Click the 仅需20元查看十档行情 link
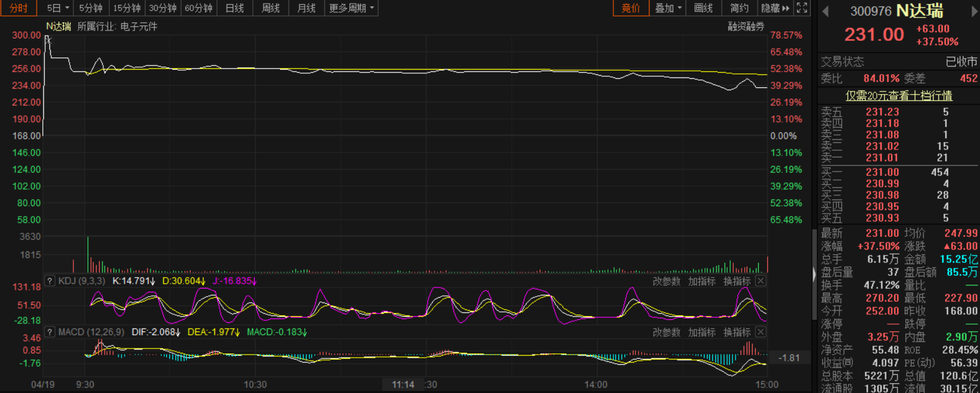This screenshot has width=980, height=393. (x=898, y=96)
